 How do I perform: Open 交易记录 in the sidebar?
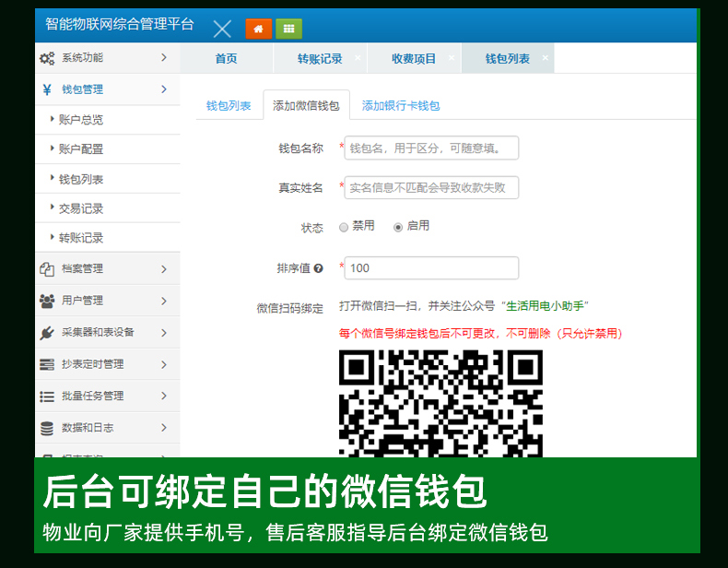click(x=108, y=208)
